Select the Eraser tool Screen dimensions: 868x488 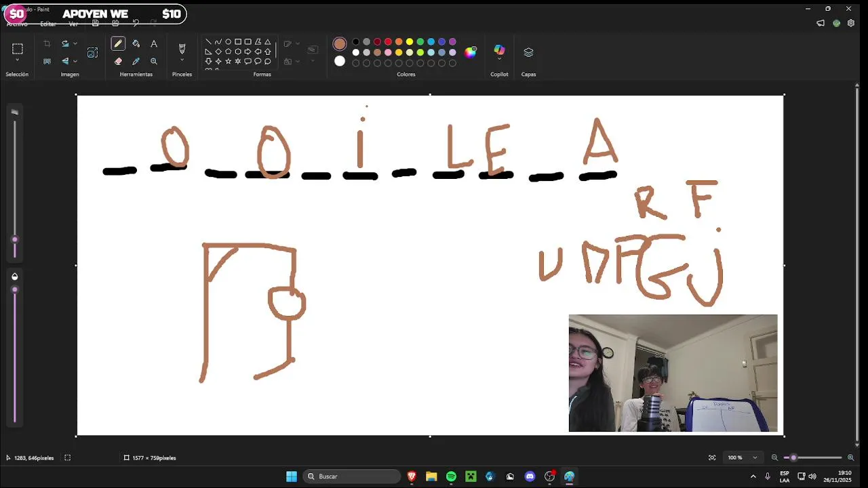(118, 61)
